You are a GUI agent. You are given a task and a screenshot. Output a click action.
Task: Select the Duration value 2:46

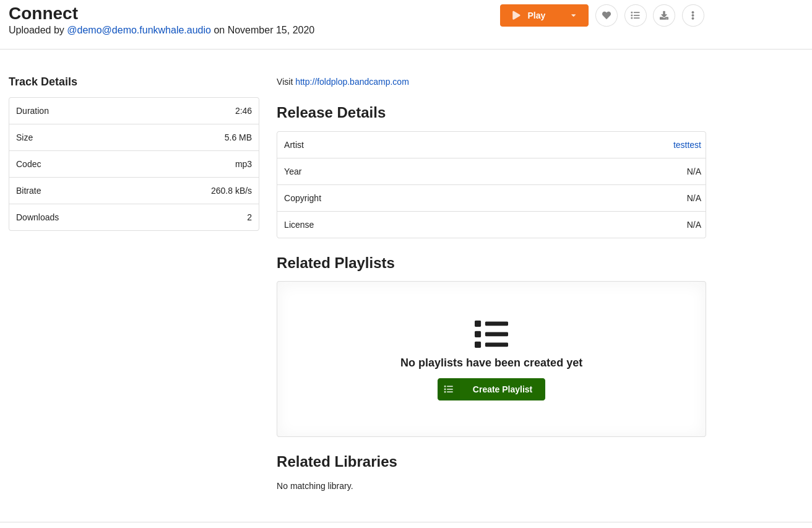(243, 111)
